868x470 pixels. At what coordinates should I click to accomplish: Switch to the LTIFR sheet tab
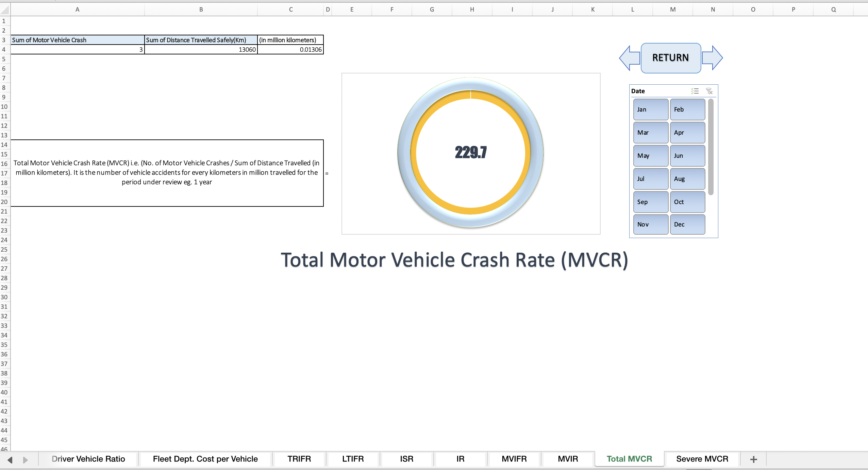coord(353,459)
